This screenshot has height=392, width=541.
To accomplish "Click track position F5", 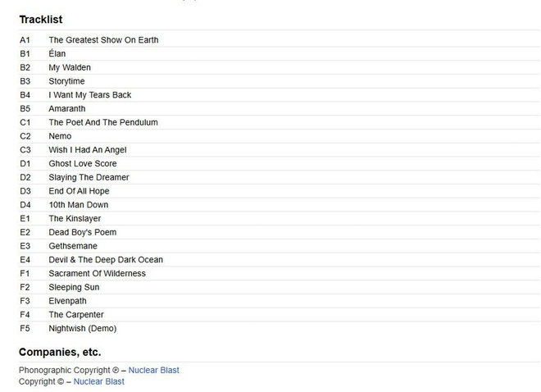I will click(x=25, y=329).
